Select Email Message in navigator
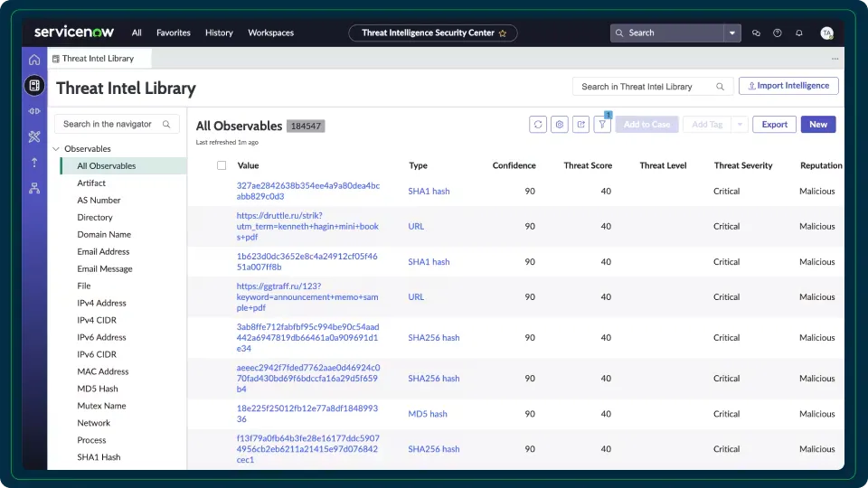The image size is (868, 488). point(105,269)
